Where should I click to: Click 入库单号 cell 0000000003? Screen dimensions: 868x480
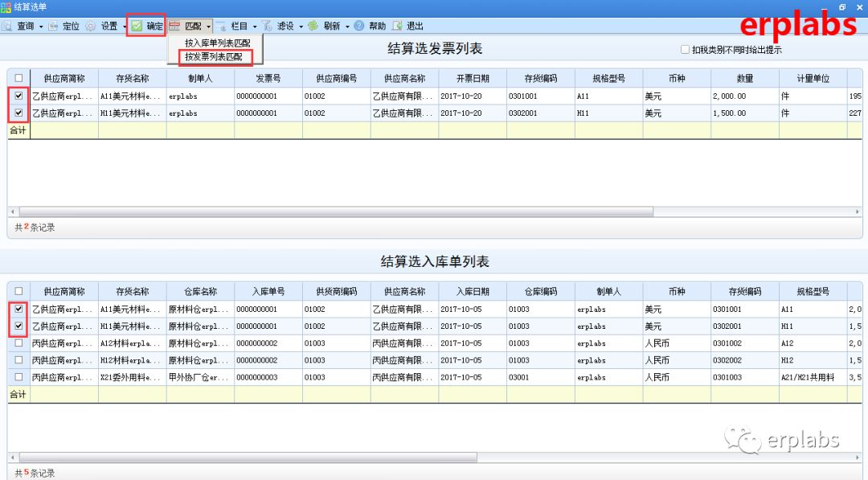pos(268,377)
